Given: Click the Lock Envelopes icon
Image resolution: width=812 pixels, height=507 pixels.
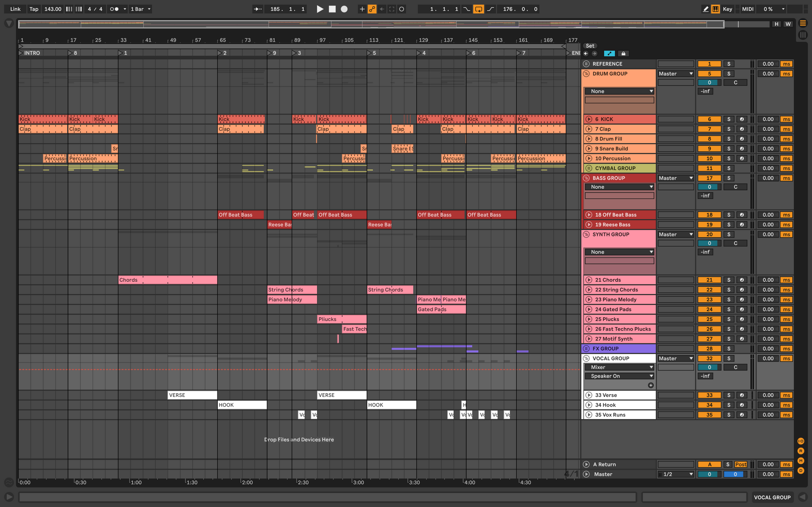Looking at the screenshot, I should [623, 53].
